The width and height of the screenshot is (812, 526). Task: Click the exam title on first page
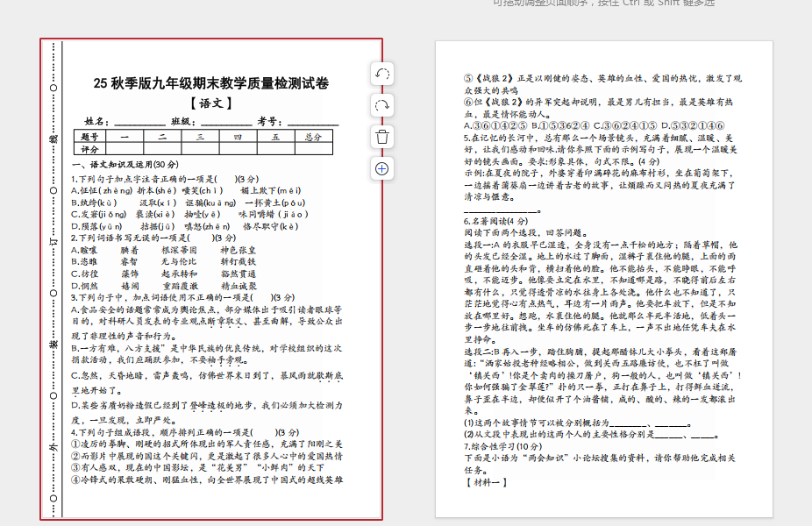(211, 84)
